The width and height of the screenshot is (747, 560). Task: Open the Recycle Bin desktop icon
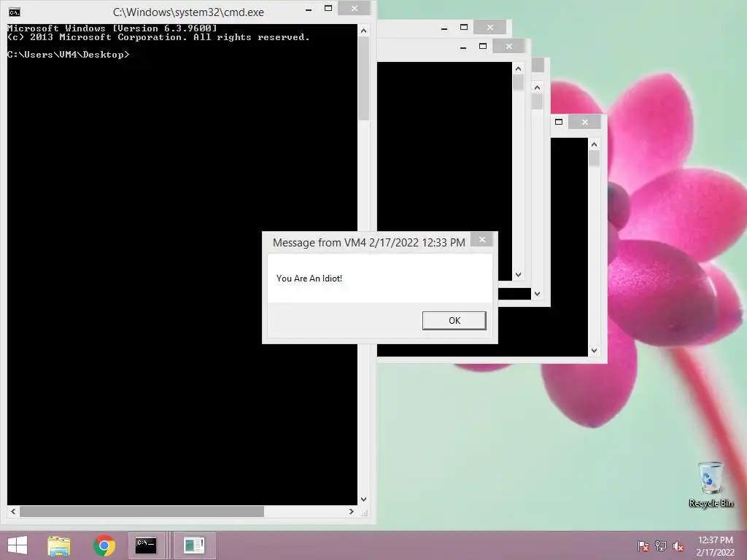711,484
